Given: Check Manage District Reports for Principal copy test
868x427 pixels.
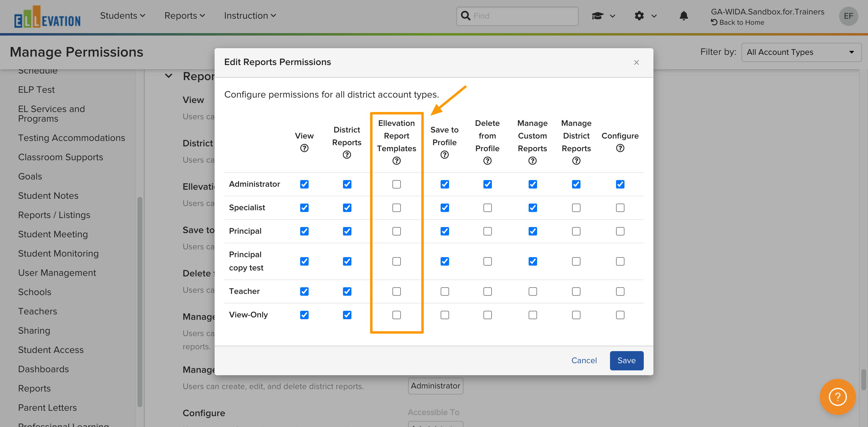Looking at the screenshot, I should tap(576, 261).
